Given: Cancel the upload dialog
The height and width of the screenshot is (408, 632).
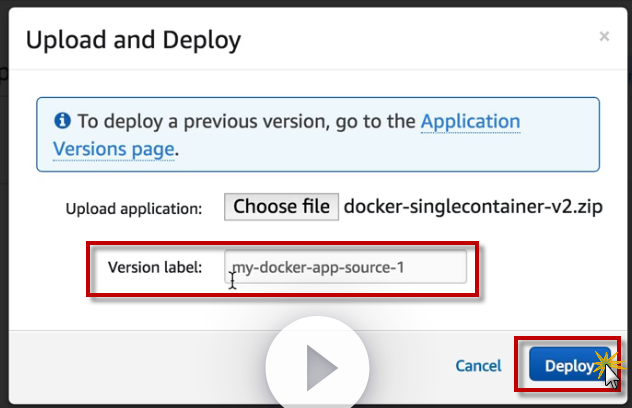Looking at the screenshot, I should click(478, 366).
